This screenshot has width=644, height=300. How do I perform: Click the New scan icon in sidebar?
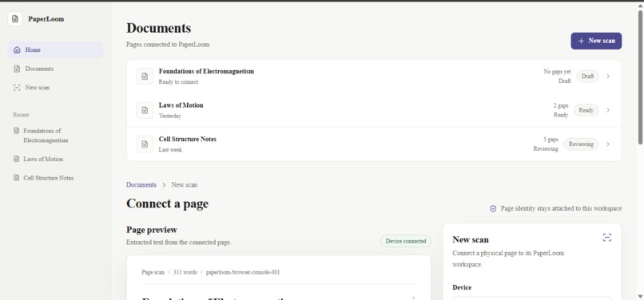17,88
